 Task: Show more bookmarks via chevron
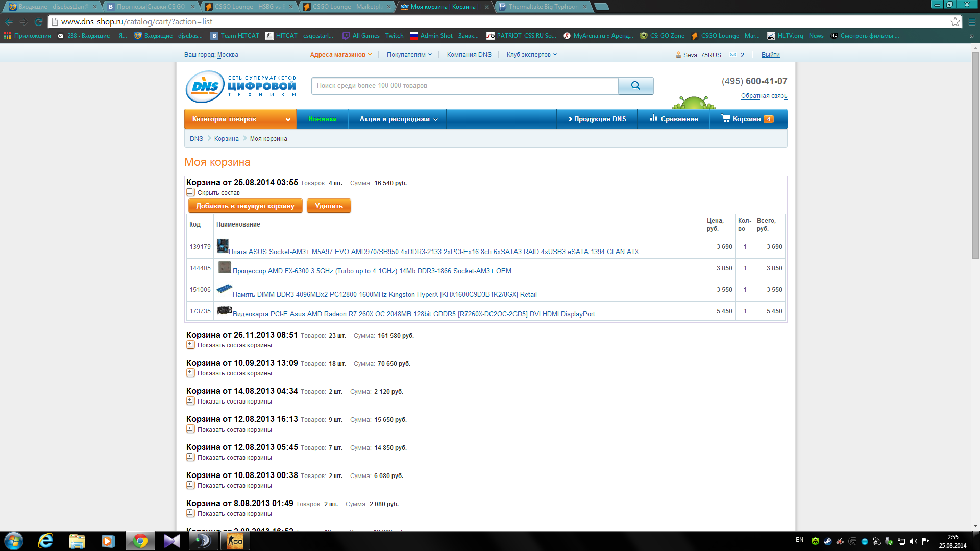971,36
